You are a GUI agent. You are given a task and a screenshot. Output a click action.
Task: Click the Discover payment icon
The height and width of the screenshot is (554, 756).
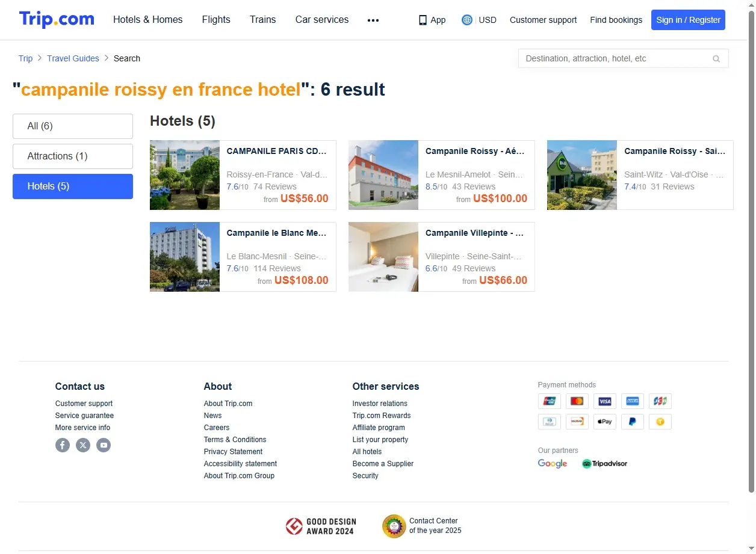click(x=577, y=422)
